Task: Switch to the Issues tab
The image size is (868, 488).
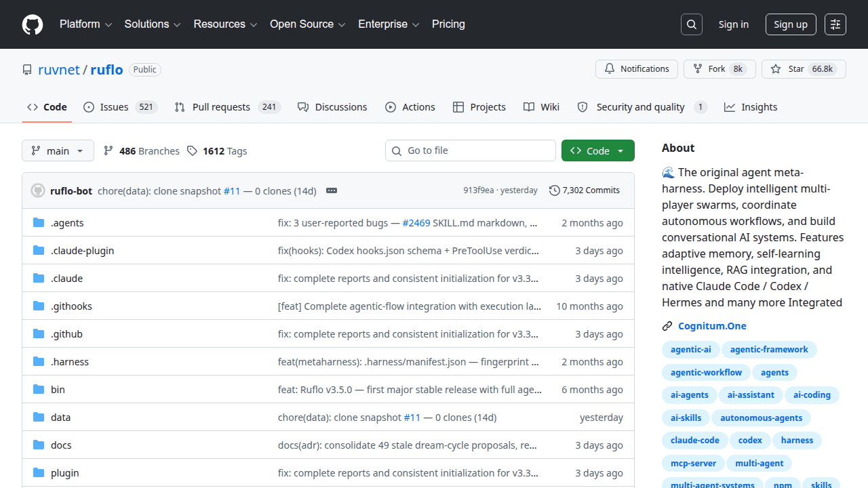Action: click(x=121, y=107)
